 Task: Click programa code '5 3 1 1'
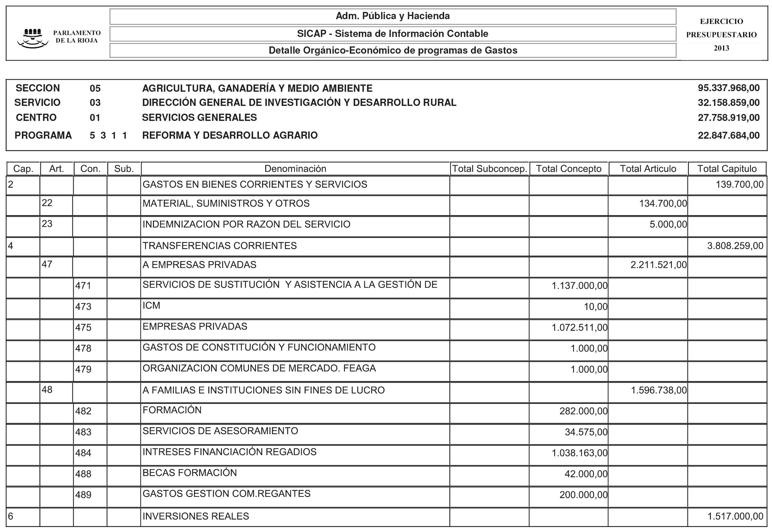(x=108, y=135)
